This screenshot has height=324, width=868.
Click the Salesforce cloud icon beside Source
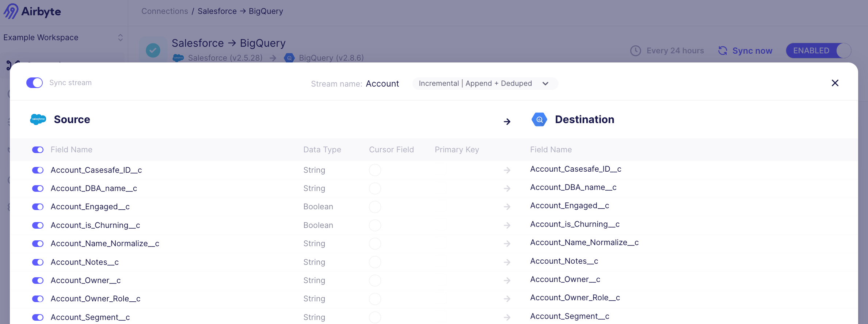pos(38,119)
